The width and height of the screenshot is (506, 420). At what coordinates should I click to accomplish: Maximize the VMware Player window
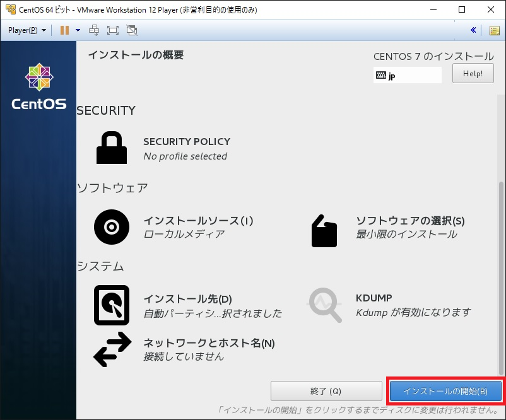(462, 9)
